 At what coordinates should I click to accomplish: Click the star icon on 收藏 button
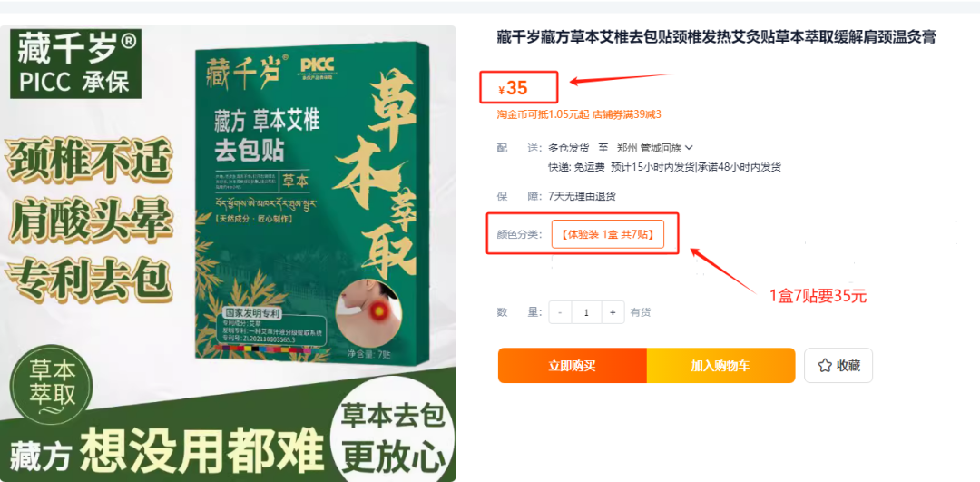[824, 366]
